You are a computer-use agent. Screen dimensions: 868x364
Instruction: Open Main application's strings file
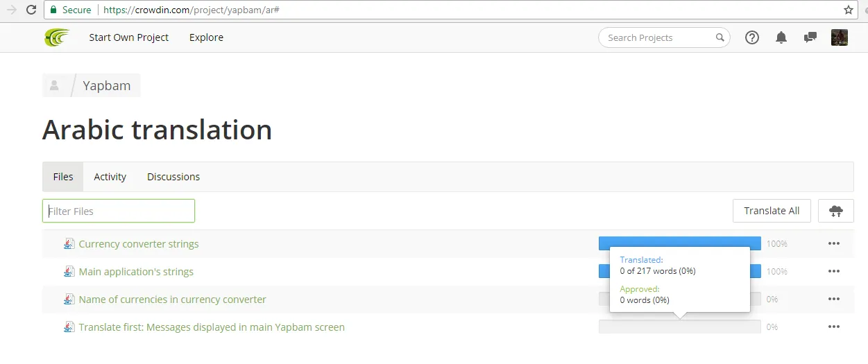tap(136, 272)
